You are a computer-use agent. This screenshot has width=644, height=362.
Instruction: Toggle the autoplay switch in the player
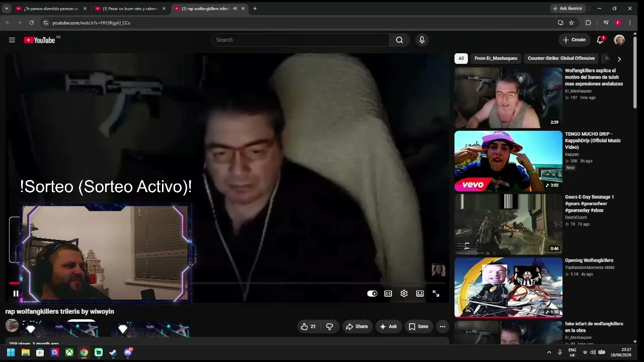click(x=372, y=294)
